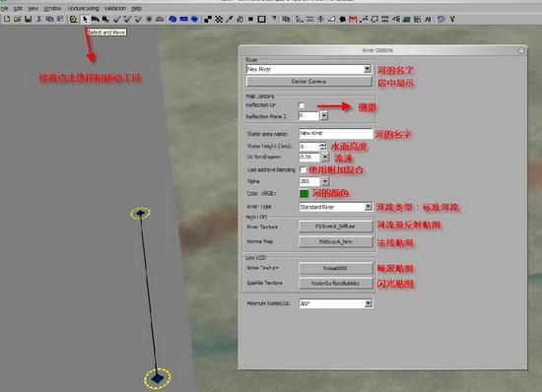Click the yellow magnifier zoom icon
The height and width of the screenshot is (392, 542).
pos(73,20)
